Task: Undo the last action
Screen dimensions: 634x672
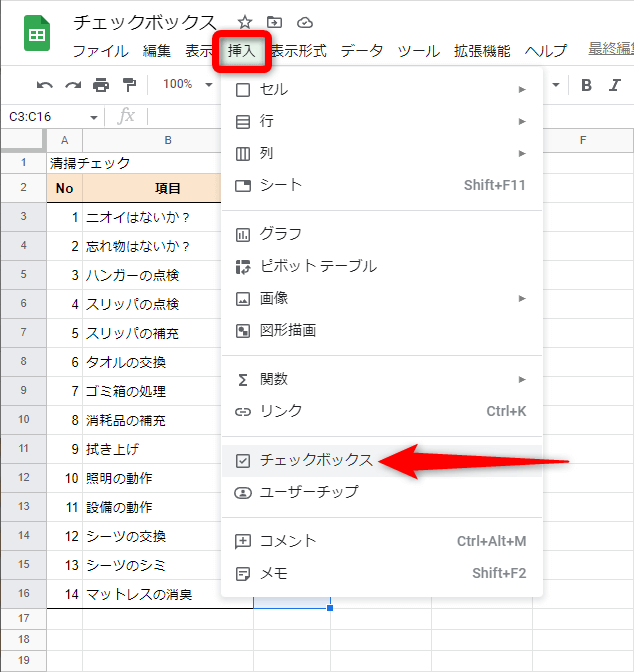Action: 45,85
